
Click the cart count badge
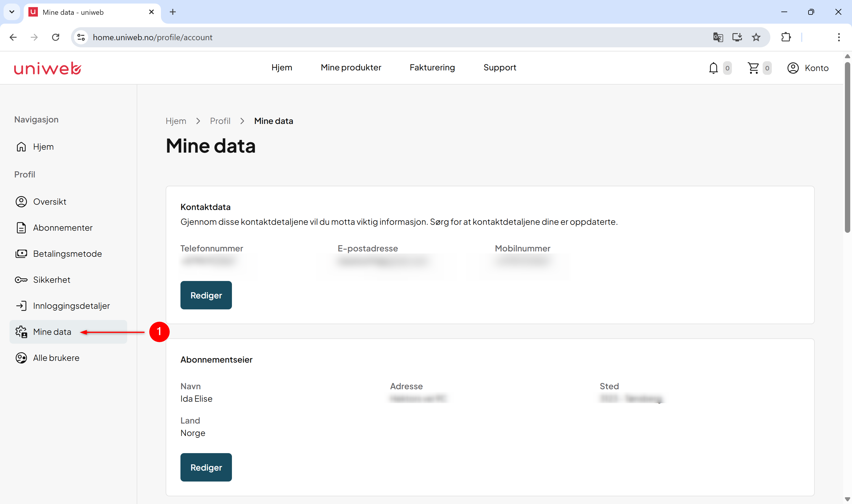[767, 68]
